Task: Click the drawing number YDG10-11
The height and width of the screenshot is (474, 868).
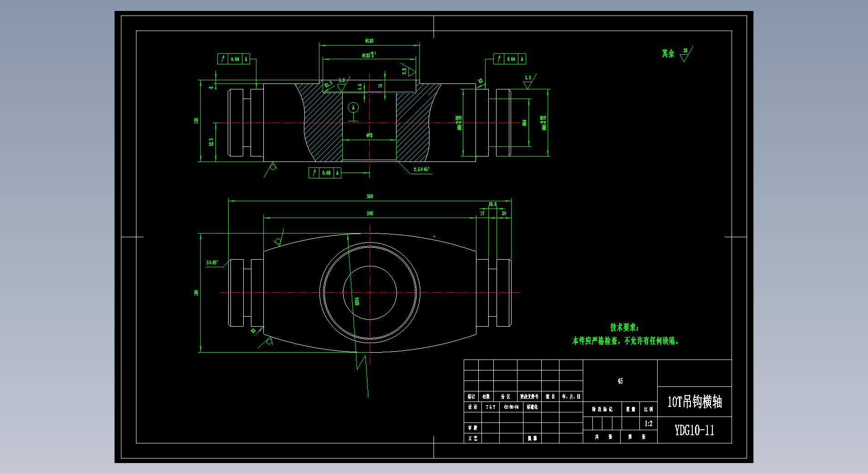Action: 694,430
